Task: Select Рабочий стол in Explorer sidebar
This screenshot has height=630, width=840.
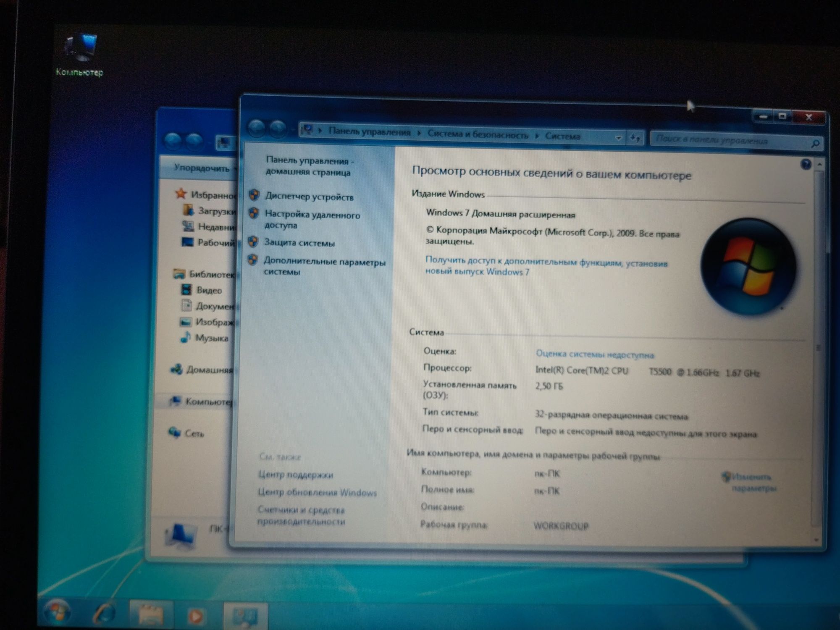Action: click(x=216, y=243)
